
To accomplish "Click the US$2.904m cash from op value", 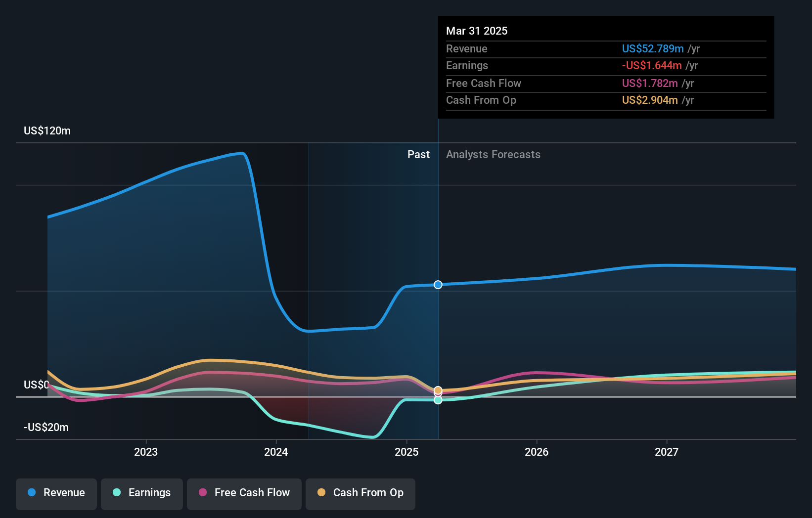I will coord(650,100).
